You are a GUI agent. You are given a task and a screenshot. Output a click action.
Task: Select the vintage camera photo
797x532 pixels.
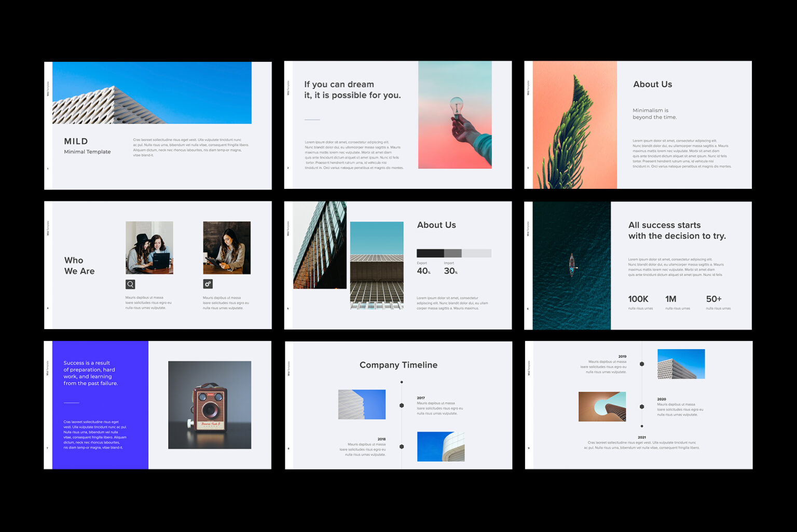210,405
